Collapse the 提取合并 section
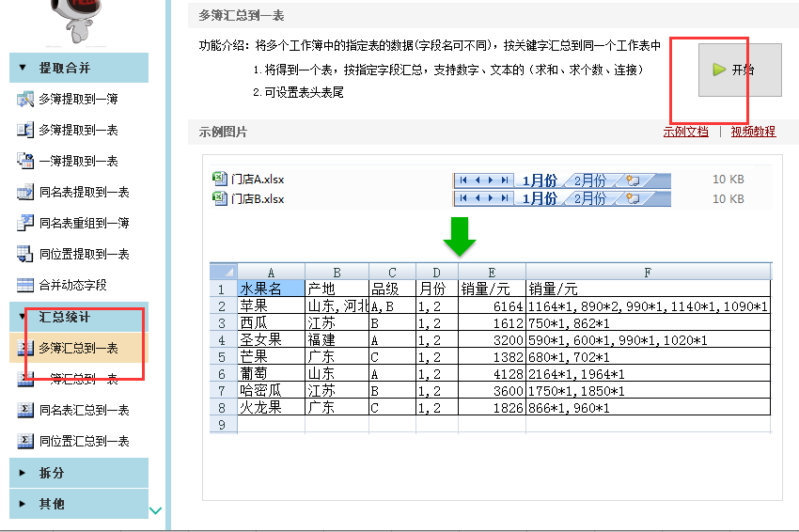The width and height of the screenshot is (799, 532). point(23,68)
